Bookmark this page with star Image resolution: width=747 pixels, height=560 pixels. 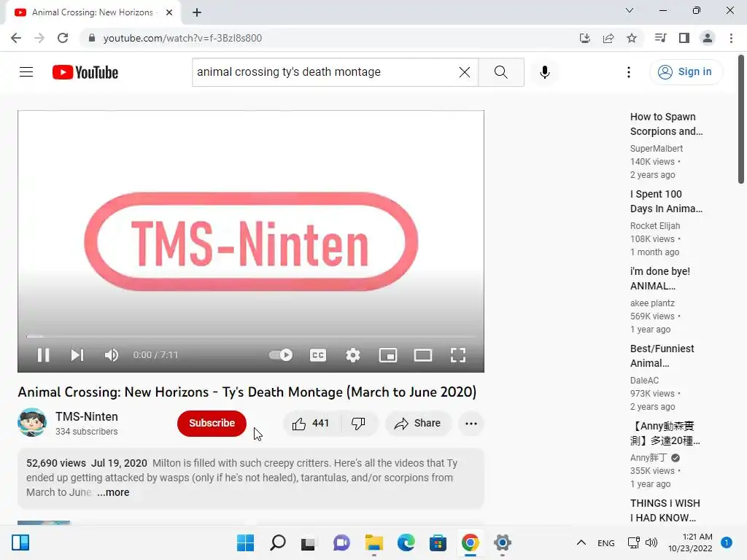click(632, 38)
